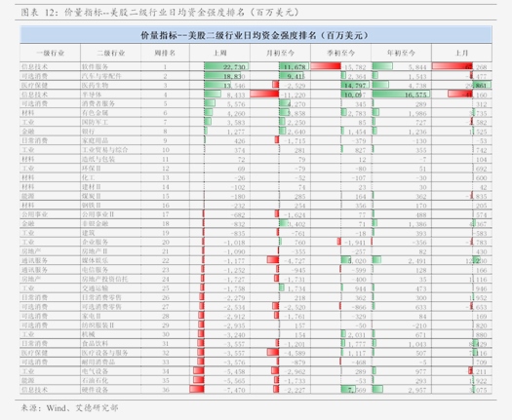512x420 pixels.
Task: Click the last-week value "18,830"
Action: point(234,76)
